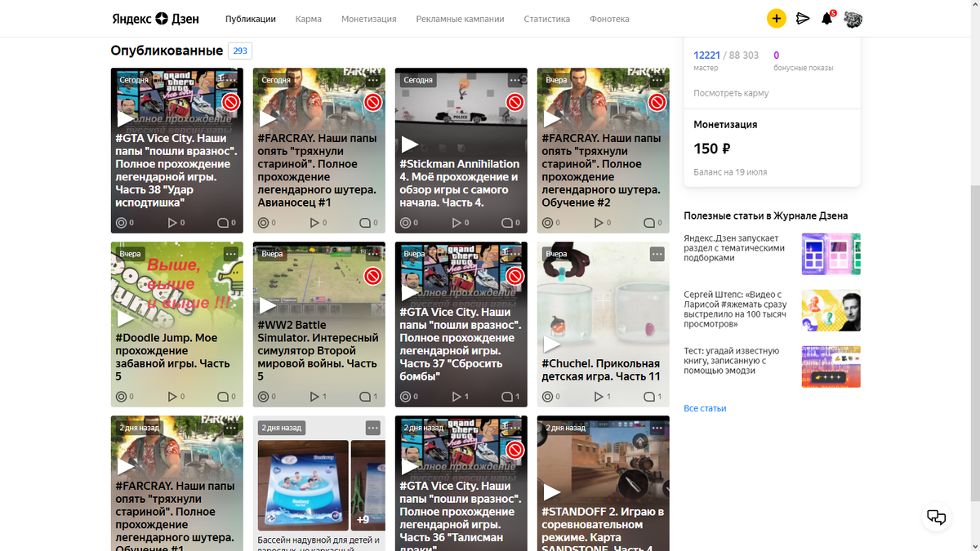
Task: Click the plays count icon on Chuchel card
Action: point(599,396)
